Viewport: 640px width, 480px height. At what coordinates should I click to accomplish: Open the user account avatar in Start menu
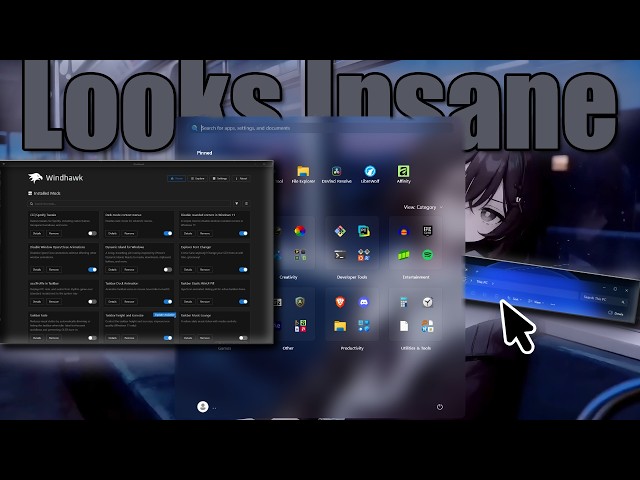(203, 407)
